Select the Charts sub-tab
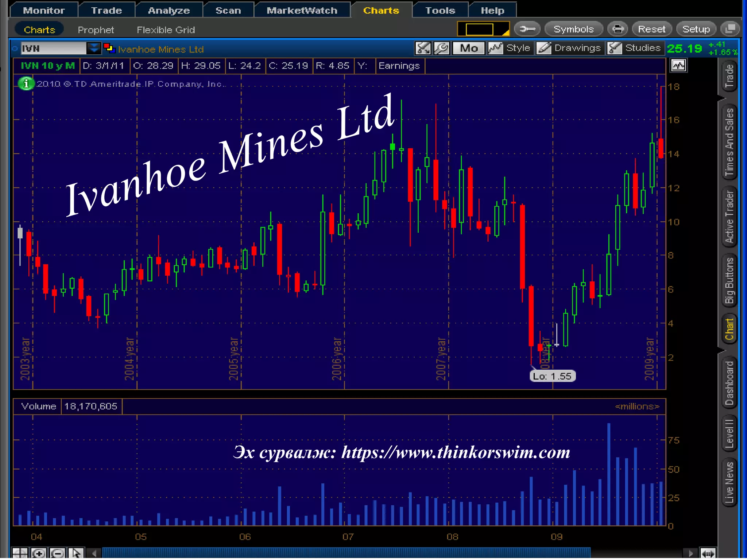Screen dimensions: 747x560 (x=39, y=30)
